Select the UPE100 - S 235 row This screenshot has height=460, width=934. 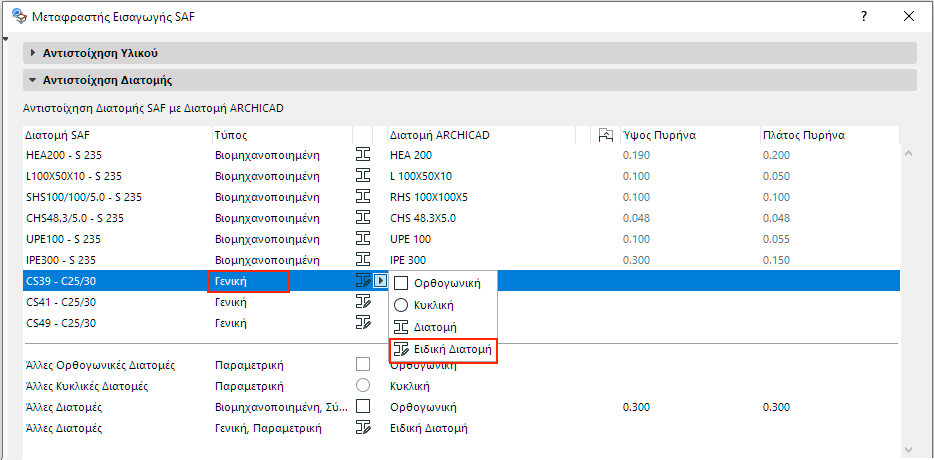click(x=461, y=239)
